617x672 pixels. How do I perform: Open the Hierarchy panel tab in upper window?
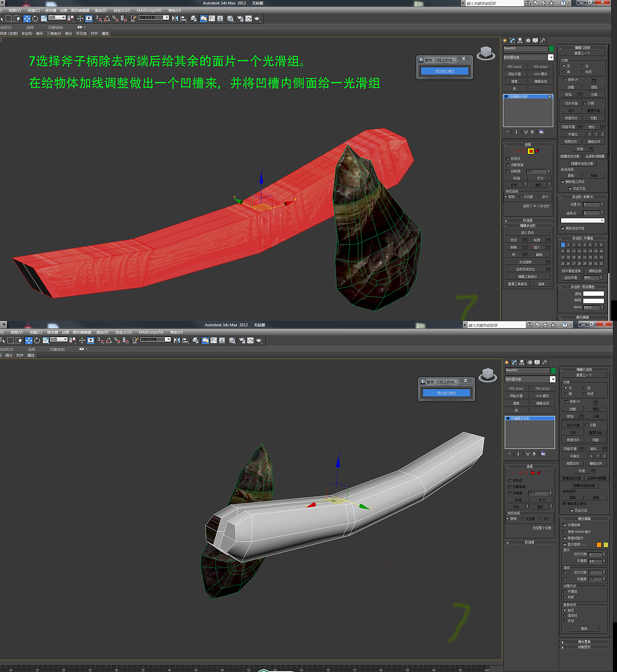(x=520, y=40)
